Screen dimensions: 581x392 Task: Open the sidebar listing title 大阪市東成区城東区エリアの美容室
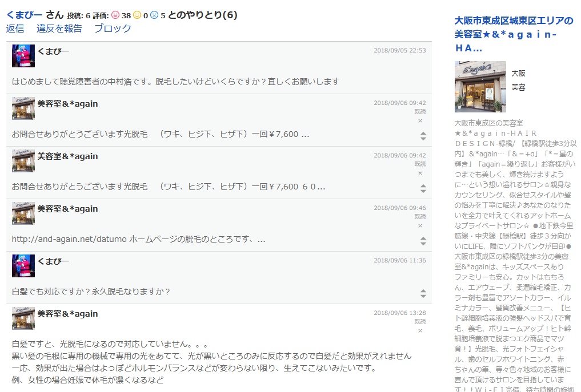pyautogui.click(x=514, y=34)
